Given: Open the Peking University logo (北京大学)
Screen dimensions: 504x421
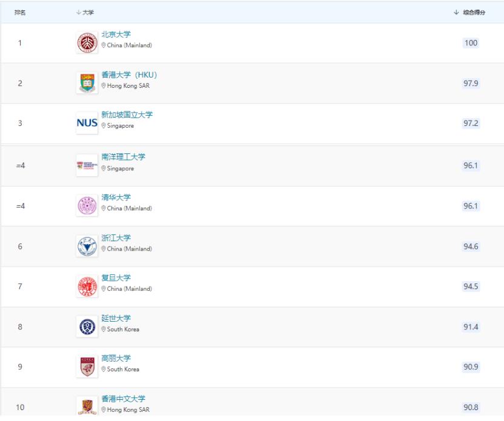Looking at the screenshot, I should pos(87,43).
